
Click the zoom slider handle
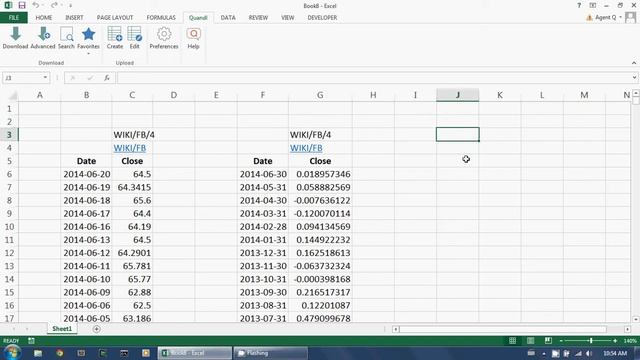[x=591, y=340]
